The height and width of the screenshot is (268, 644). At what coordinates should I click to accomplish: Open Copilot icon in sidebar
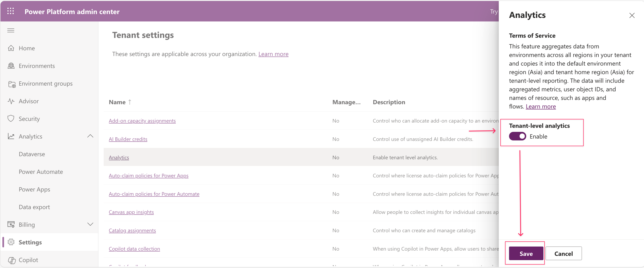pos(11,260)
